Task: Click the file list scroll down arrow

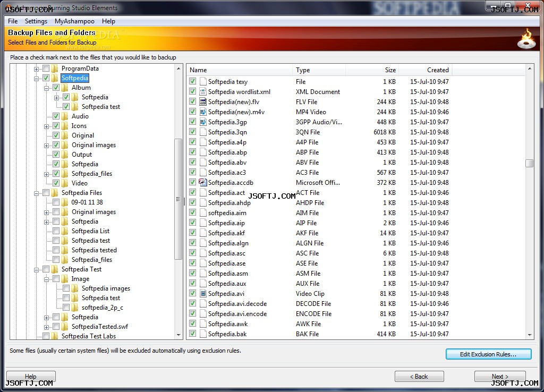Action: coord(530,335)
